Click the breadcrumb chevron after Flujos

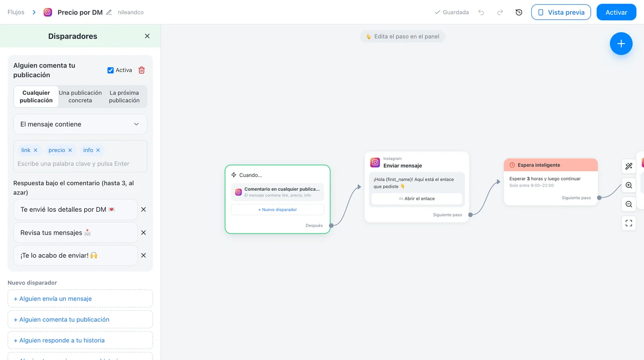pos(34,12)
